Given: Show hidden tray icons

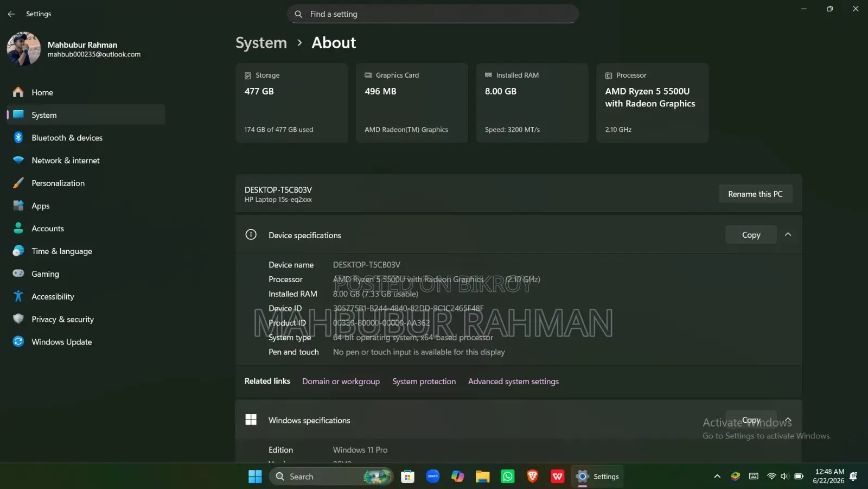Looking at the screenshot, I should tap(717, 477).
